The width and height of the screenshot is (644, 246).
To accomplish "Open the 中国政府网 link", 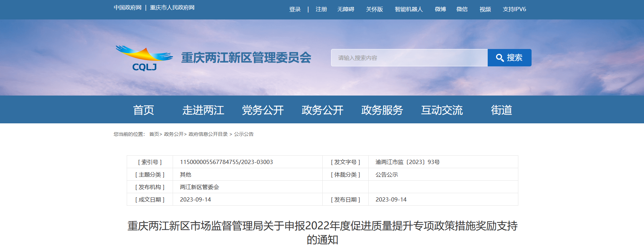I will coord(127,8).
